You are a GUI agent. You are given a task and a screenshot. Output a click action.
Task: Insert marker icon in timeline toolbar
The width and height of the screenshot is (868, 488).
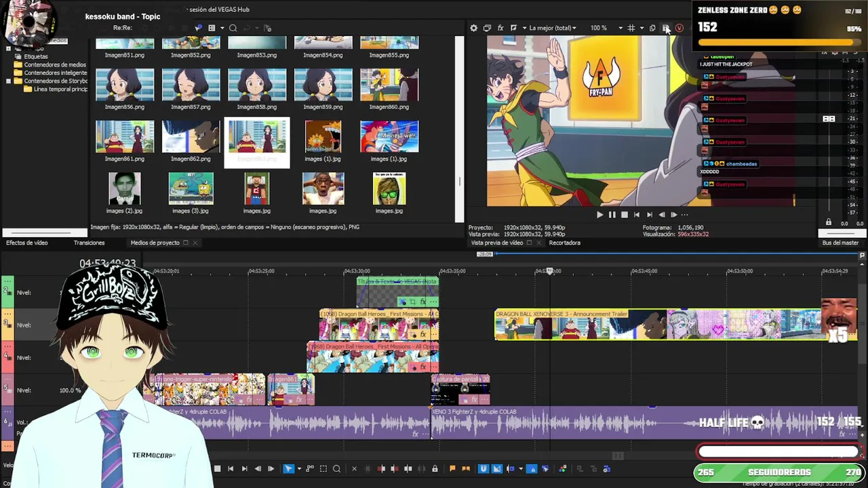(x=452, y=468)
